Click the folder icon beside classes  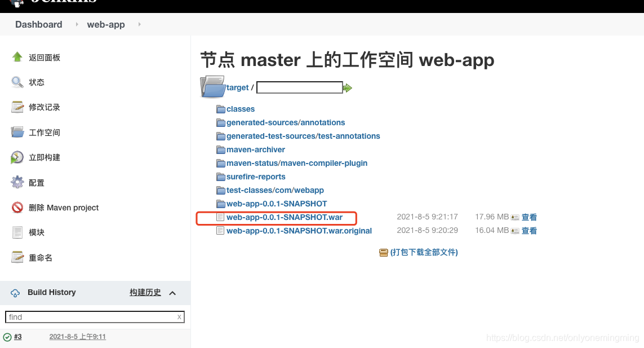click(221, 109)
